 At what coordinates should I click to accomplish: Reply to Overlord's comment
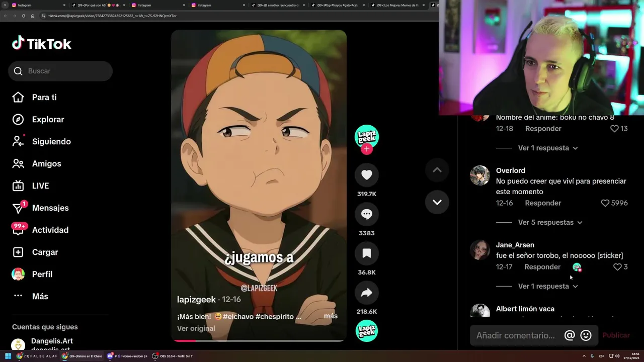pyautogui.click(x=543, y=203)
